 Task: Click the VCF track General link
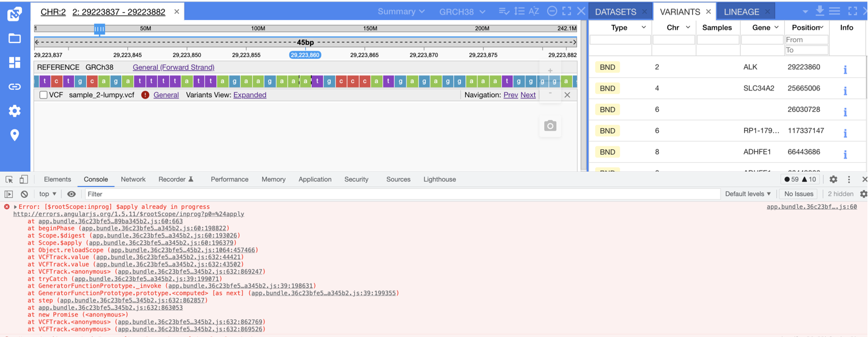point(166,95)
